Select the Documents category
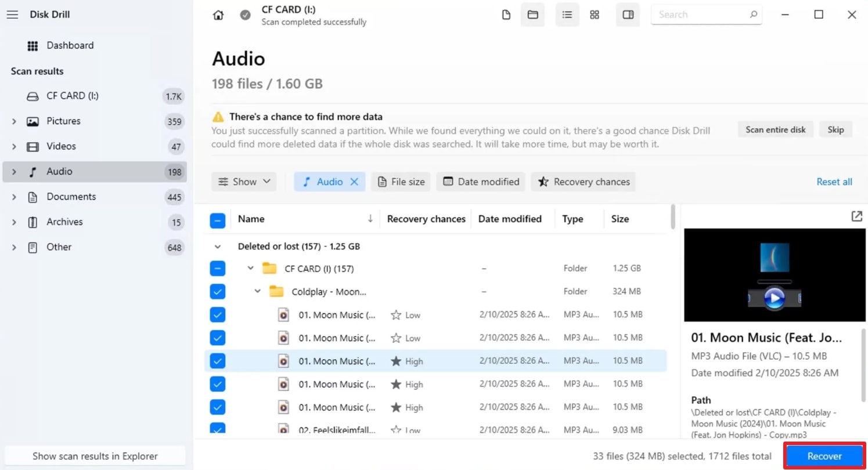This screenshot has height=470, width=868. click(x=71, y=197)
